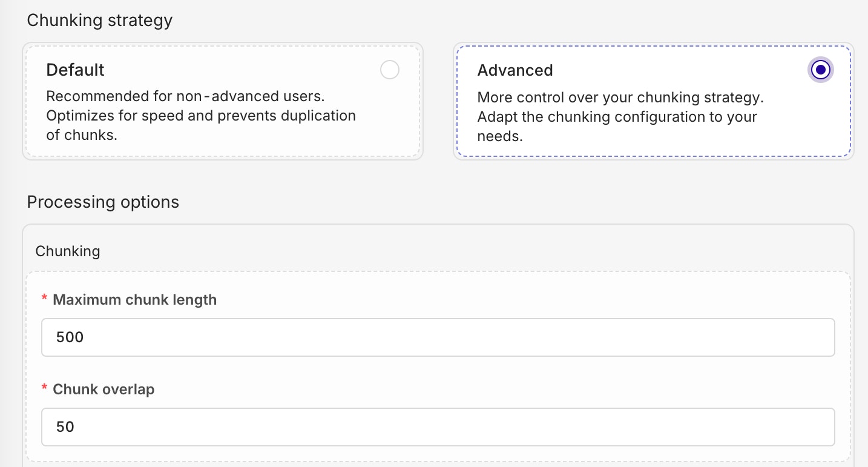Viewport: 868px width, 467px height.
Task: Click the 500 value in chunk length
Action: pyautogui.click(x=70, y=337)
